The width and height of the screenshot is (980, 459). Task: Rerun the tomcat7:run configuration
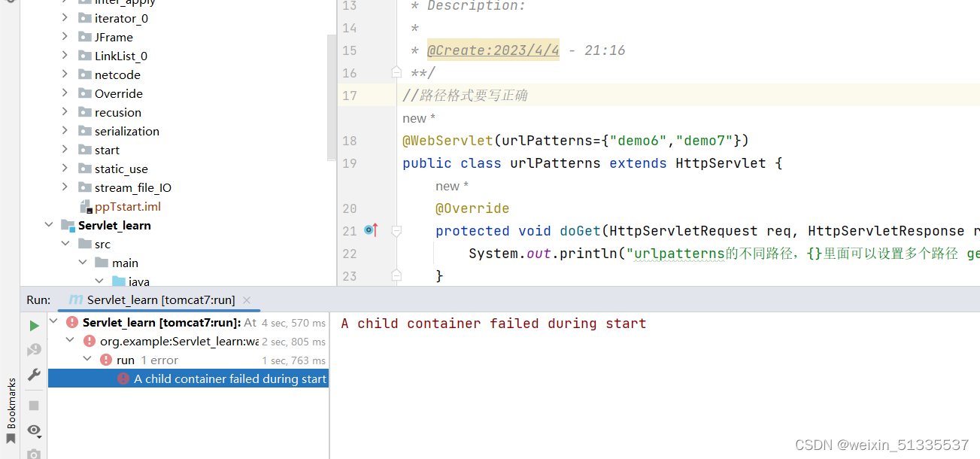click(x=34, y=325)
